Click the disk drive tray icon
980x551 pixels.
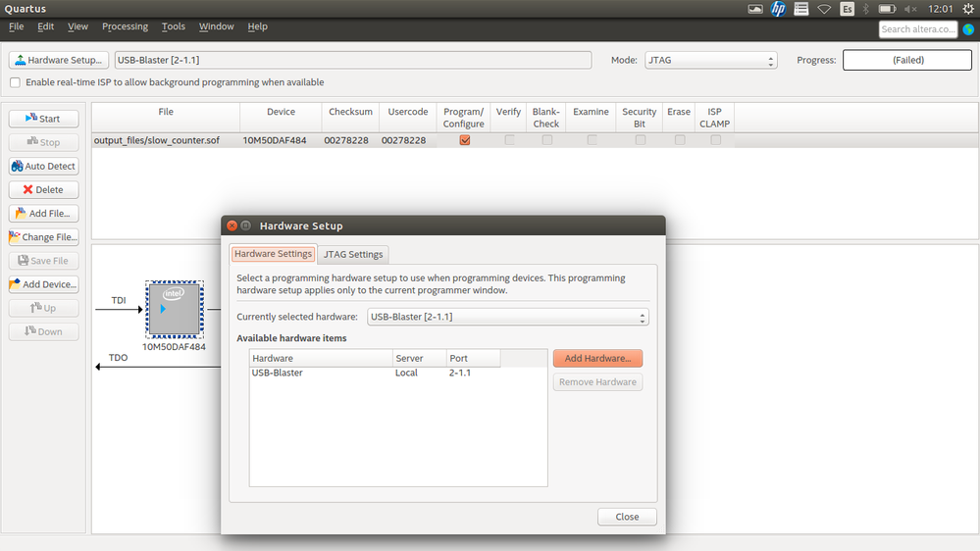pos(755,9)
